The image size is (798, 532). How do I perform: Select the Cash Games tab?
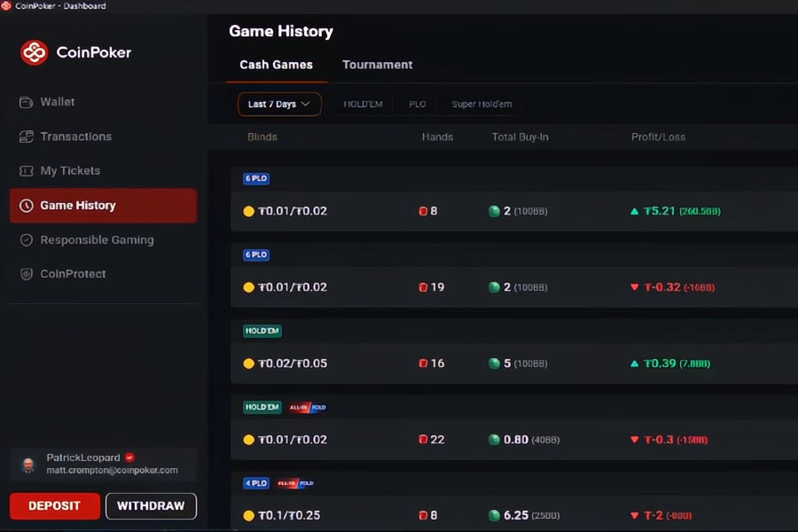(276, 65)
